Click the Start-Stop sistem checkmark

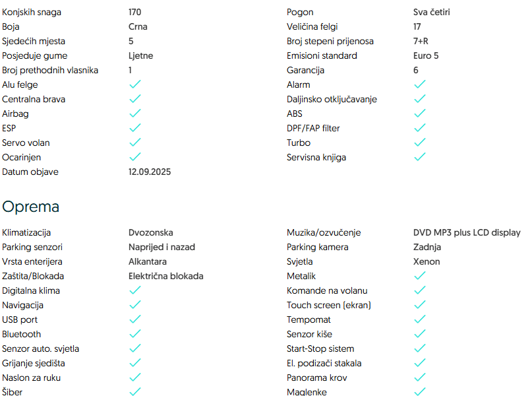coord(420,348)
